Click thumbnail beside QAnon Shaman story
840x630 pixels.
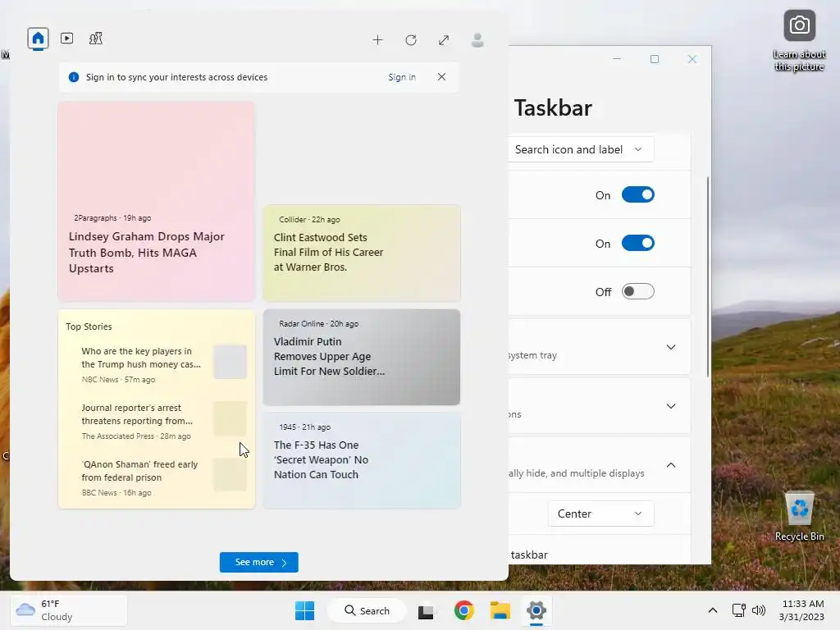coord(230,475)
